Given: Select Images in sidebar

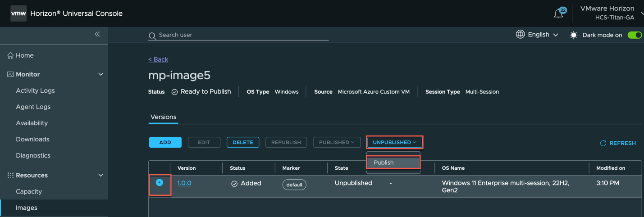Looking at the screenshot, I should [x=27, y=208].
